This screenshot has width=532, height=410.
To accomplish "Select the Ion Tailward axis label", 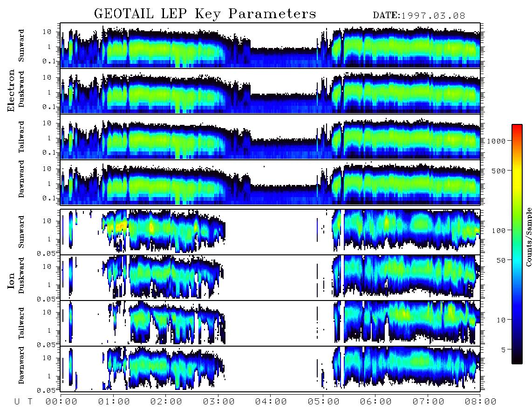I will pos(21,323).
